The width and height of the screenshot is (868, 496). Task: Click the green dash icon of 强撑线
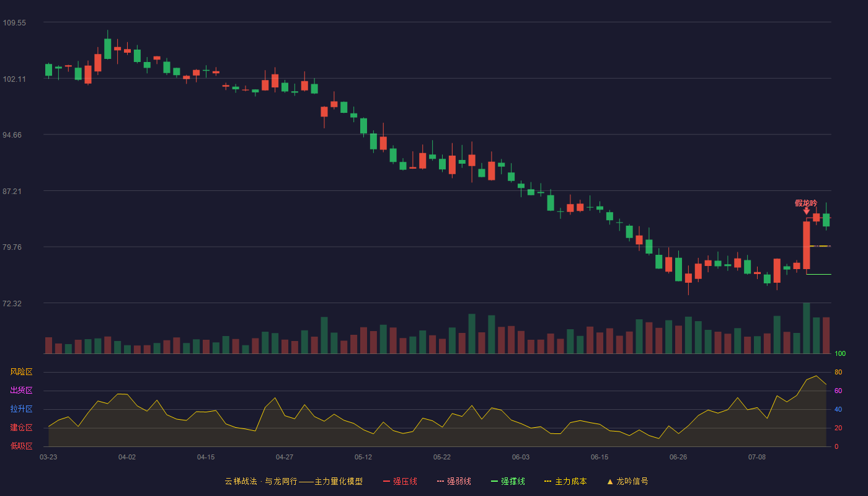click(494, 481)
